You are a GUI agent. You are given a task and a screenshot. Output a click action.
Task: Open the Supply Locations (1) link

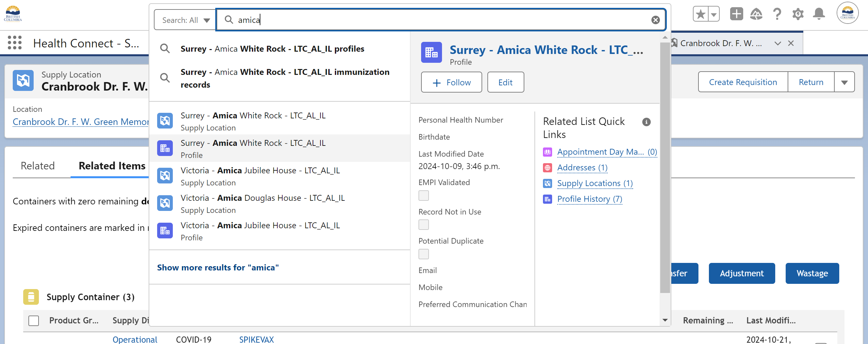click(595, 183)
